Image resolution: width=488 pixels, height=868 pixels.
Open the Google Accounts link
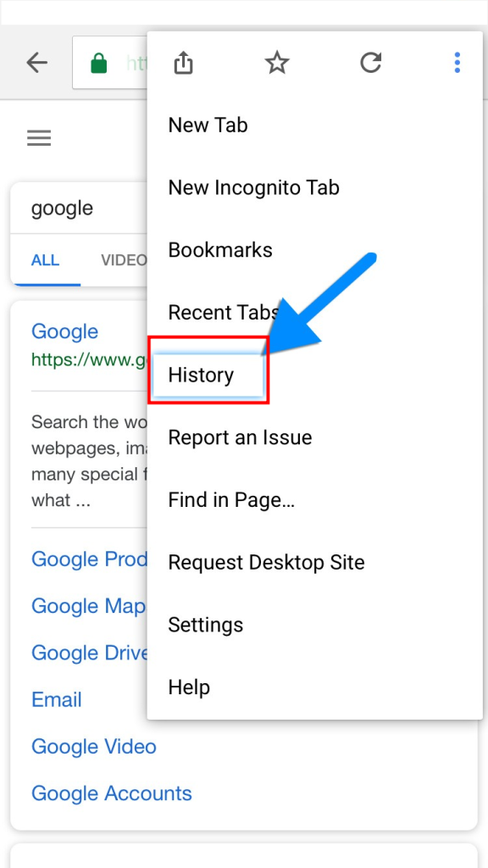tap(111, 793)
